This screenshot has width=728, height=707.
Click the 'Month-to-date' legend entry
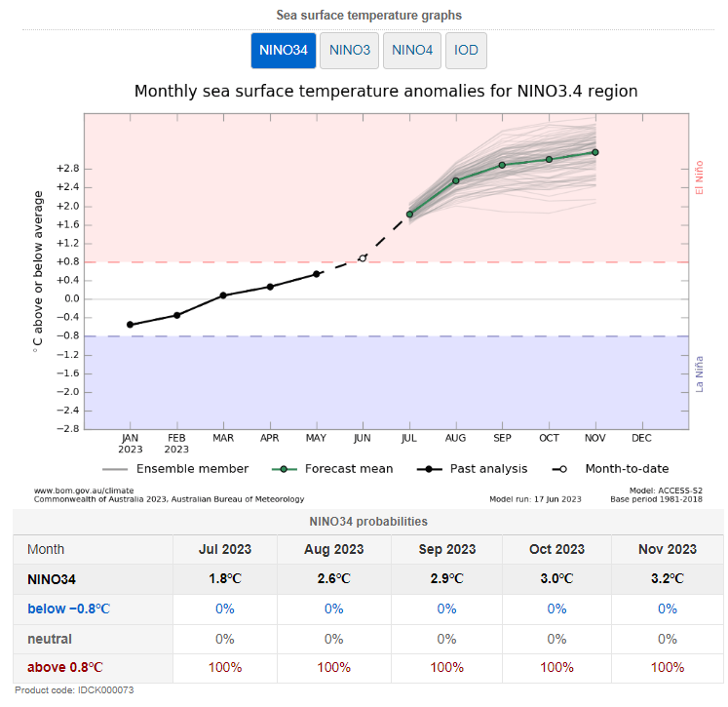click(x=610, y=469)
